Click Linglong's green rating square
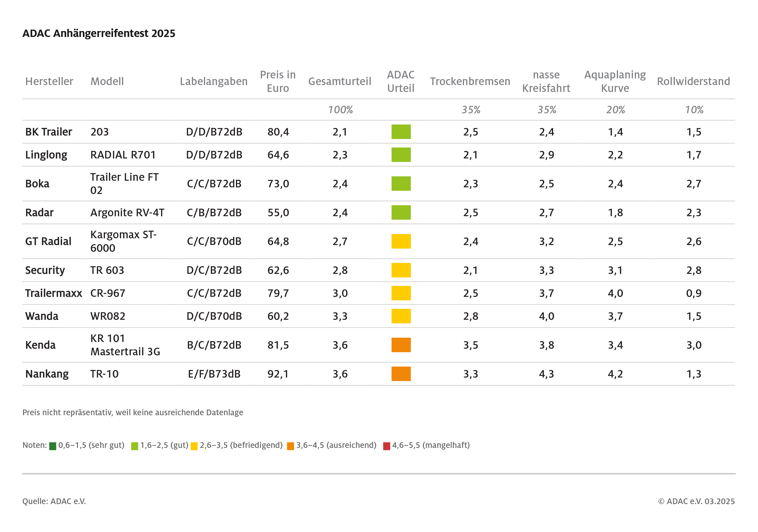758x532 pixels. coord(401,155)
